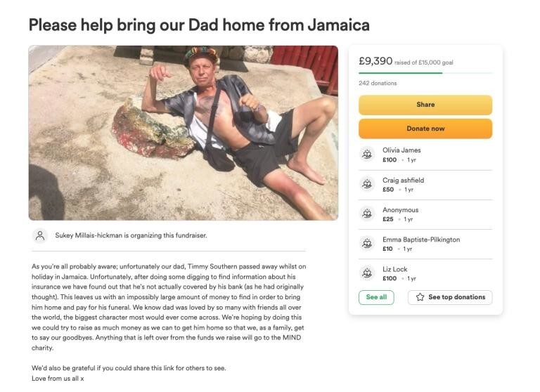Click the donor icon beside Craig ashfield
This screenshot has height=392, width=540.
coord(367,184)
